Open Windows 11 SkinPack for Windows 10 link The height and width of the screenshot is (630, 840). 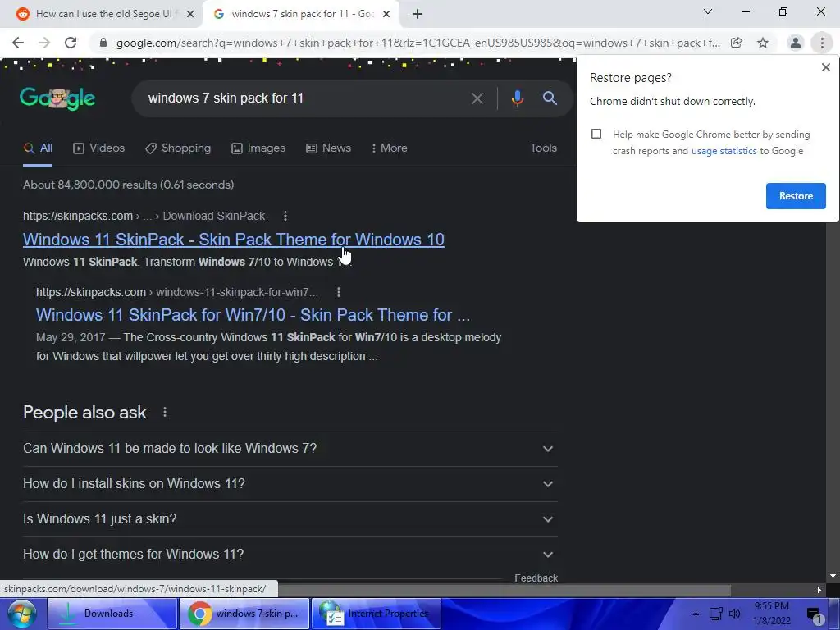(234, 240)
